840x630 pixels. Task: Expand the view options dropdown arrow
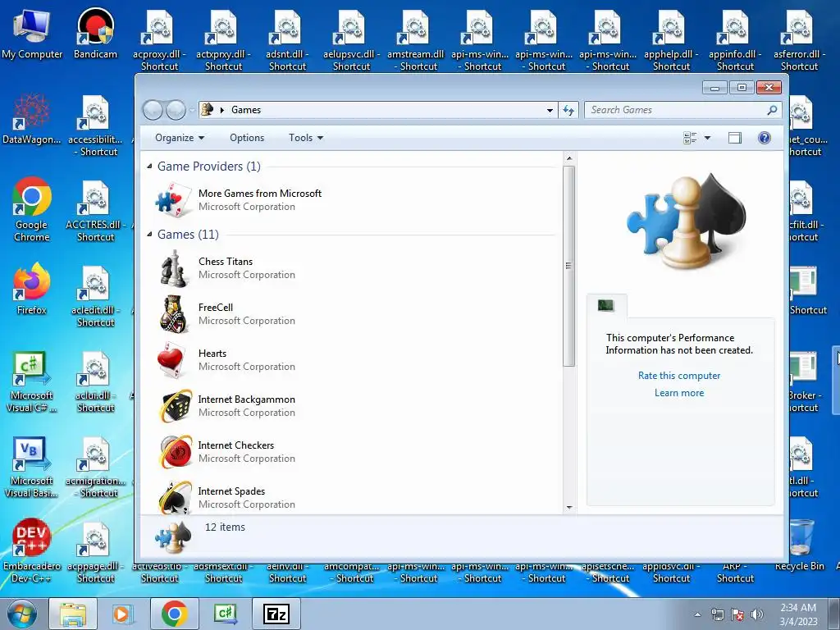pos(707,138)
